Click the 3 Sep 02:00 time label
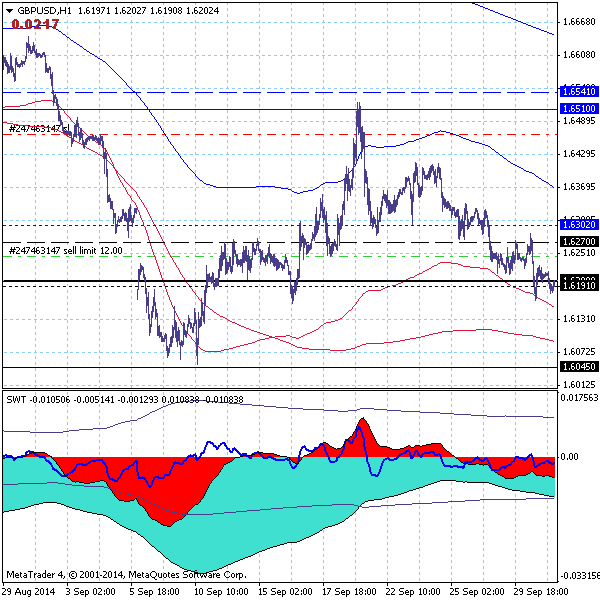The image size is (600, 600). click(91, 592)
